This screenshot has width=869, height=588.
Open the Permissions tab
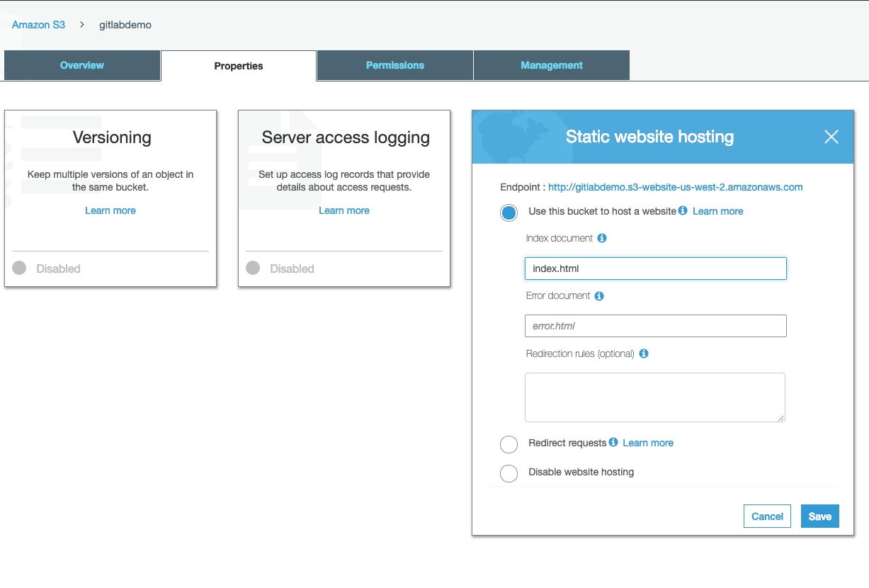click(394, 65)
